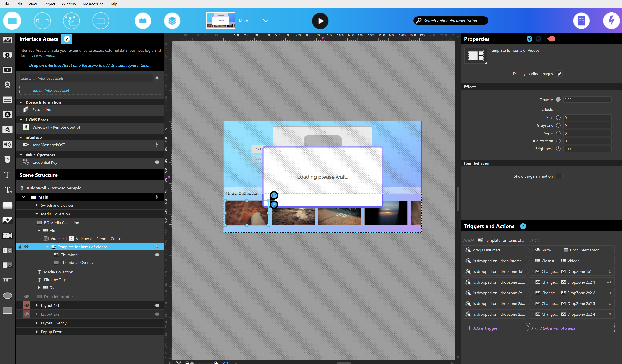Select the HTML code asset tool

[x=7, y=159]
